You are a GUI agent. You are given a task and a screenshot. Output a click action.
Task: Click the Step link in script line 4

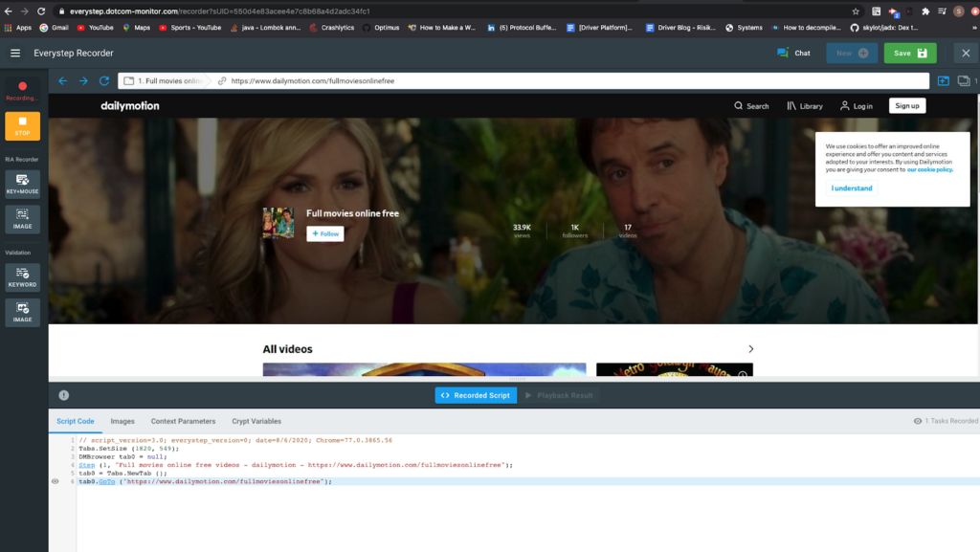(87, 465)
